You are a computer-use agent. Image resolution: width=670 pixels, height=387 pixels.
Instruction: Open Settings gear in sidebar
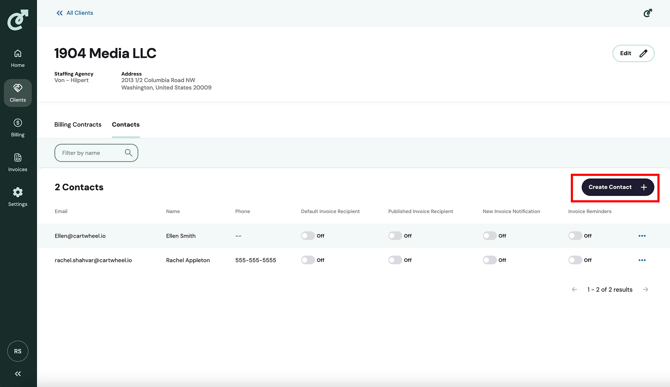(18, 197)
